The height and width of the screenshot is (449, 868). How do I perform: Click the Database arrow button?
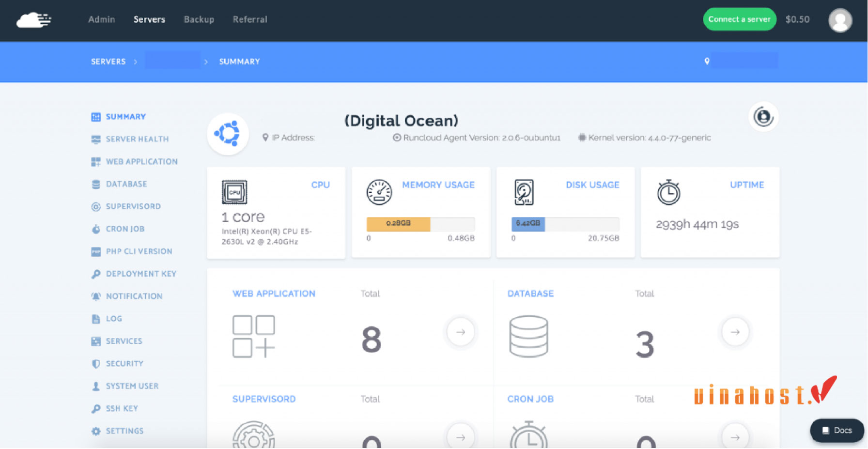pos(735,332)
